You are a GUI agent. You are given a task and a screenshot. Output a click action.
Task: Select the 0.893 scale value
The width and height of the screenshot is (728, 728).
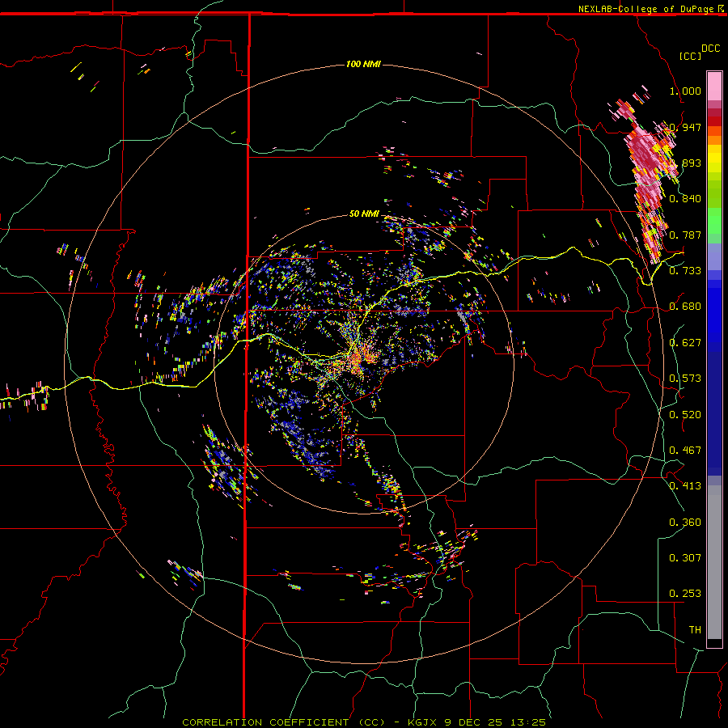(685, 163)
